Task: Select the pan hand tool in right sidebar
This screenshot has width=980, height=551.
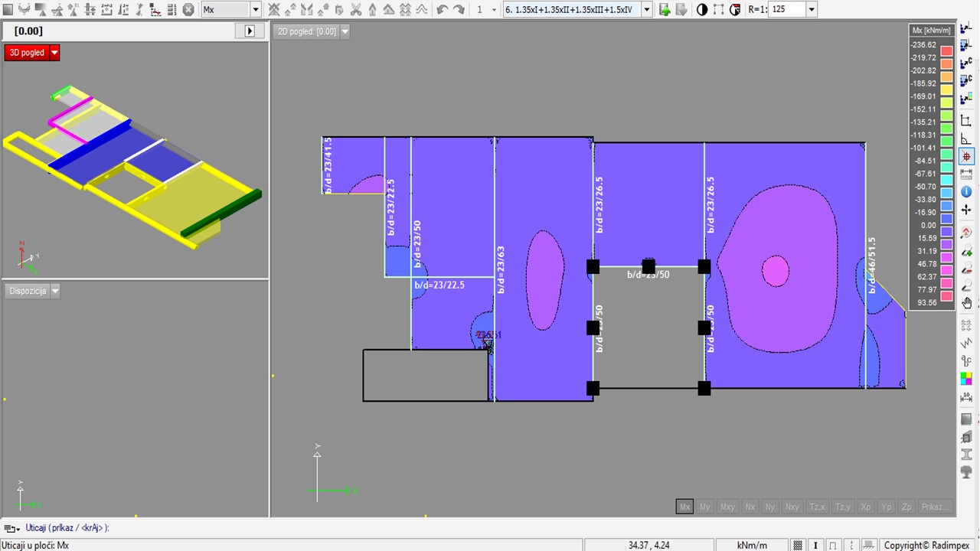Action: coord(966,304)
